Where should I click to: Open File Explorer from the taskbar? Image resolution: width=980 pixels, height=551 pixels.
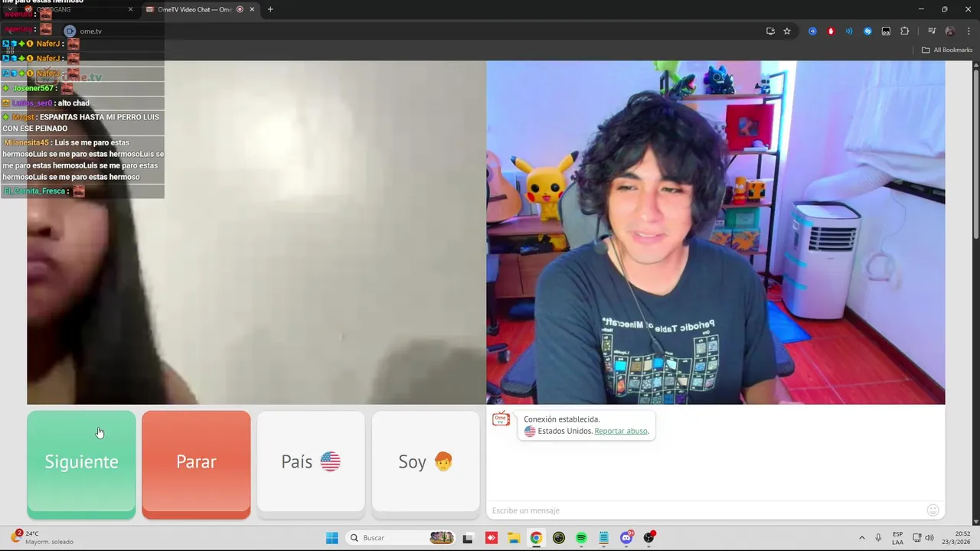[514, 538]
